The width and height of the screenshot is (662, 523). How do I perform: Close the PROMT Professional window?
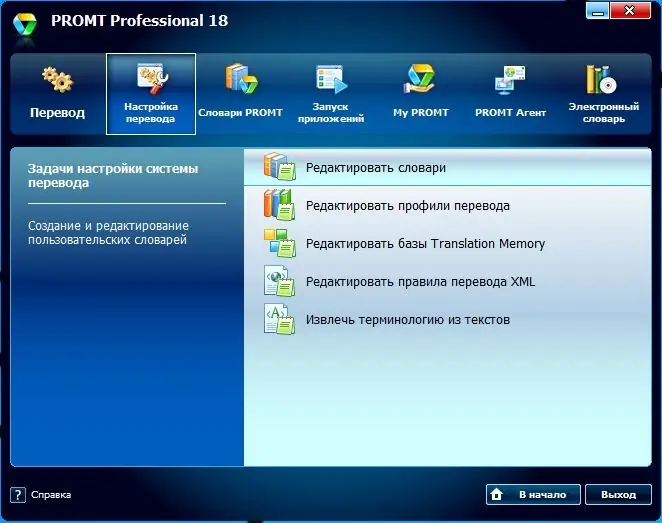tap(630, 11)
